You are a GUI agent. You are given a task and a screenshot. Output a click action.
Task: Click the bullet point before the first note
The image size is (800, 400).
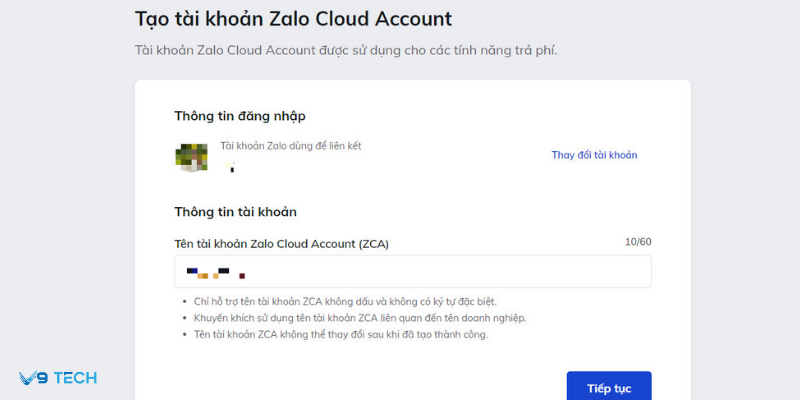185,301
